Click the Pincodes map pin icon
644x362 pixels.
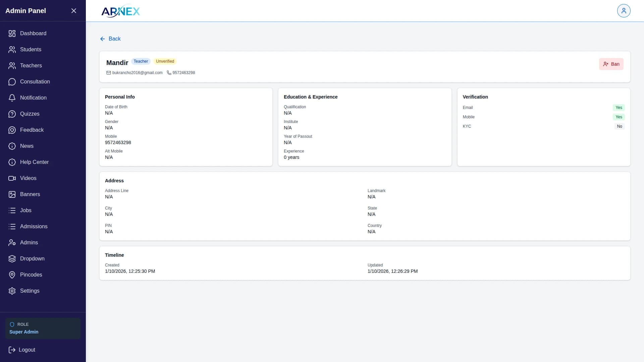12,275
